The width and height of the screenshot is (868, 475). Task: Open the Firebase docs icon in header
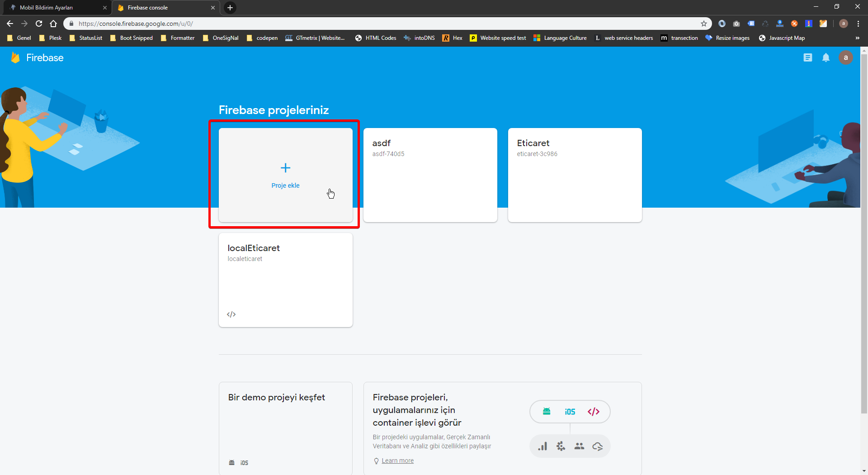click(x=808, y=57)
